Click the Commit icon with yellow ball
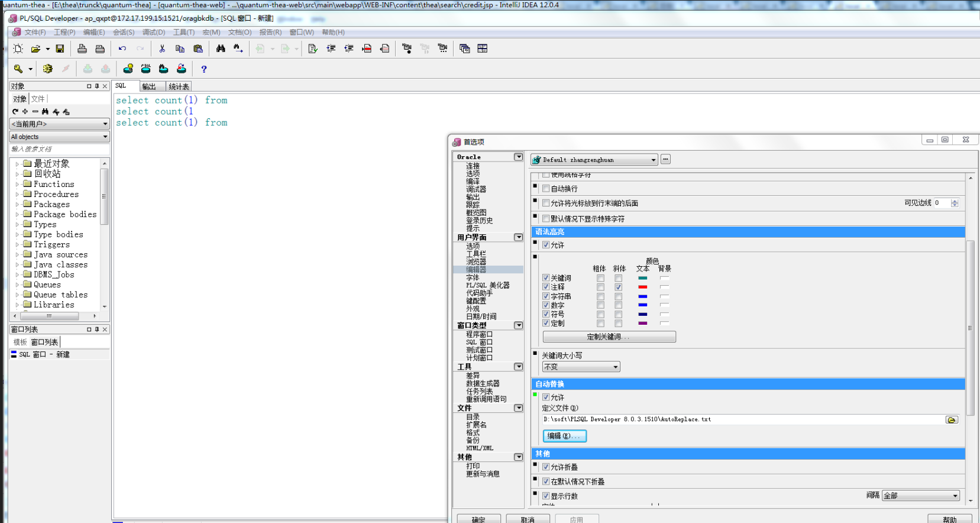This screenshot has width=980, height=523. (128, 69)
